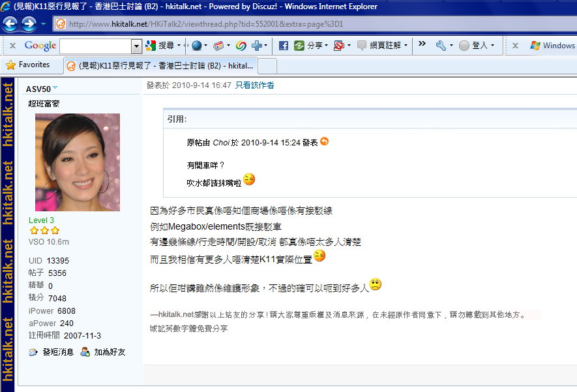Open the Favorites menu
577x392 pixels.
(x=27, y=65)
